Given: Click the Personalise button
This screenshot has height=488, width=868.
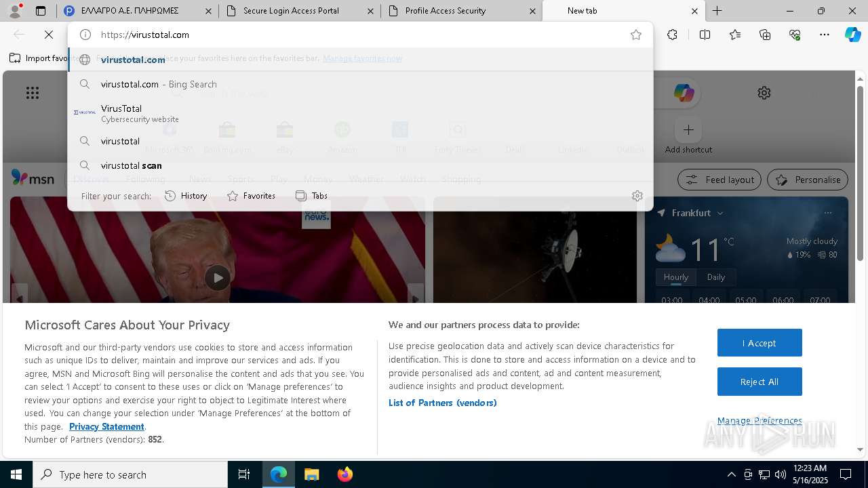Looking at the screenshot, I should coord(808,180).
